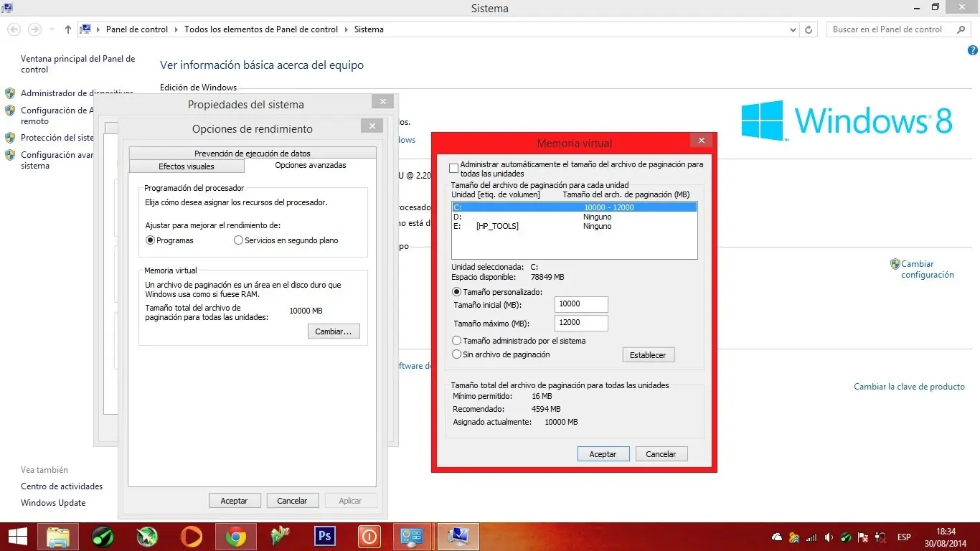The height and width of the screenshot is (551, 980).
Task: Click the shield icon beside Cambiar configuración
Action: [x=895, y=264]
